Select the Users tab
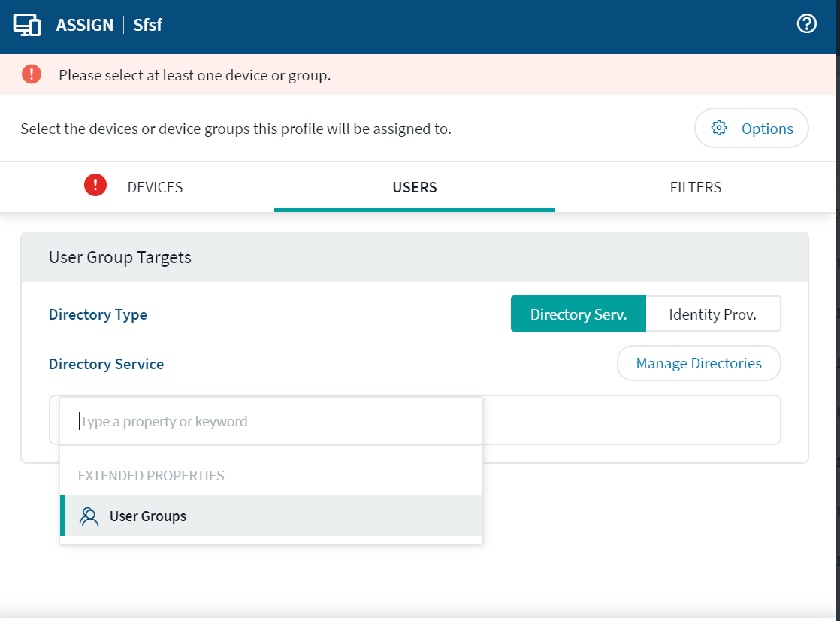The image size is (840, 621). point(414,187)
